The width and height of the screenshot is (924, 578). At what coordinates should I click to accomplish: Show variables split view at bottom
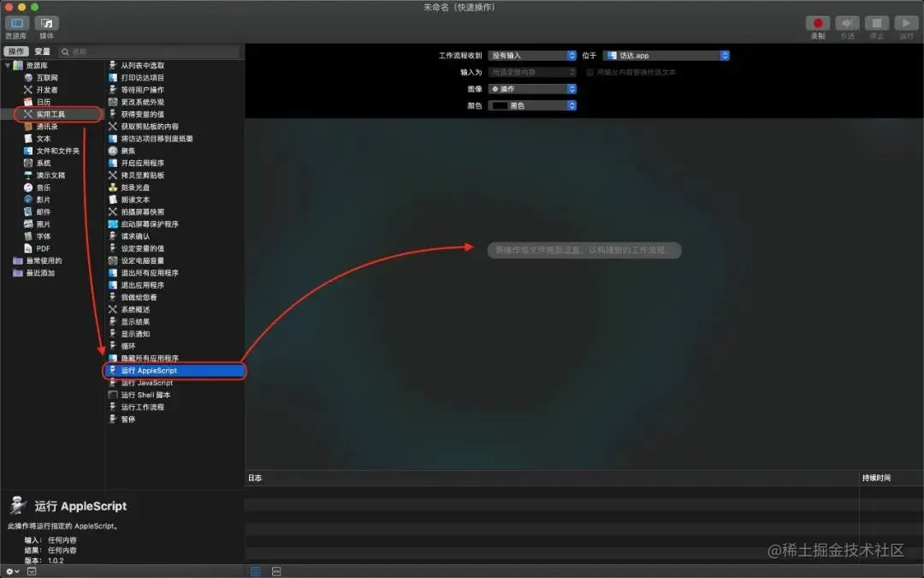(276, 571)
